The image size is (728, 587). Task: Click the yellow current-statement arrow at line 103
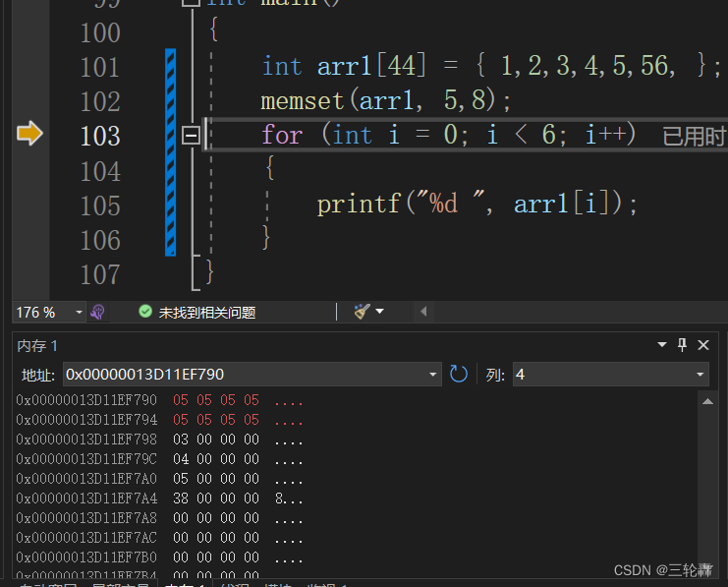(29, 134)
